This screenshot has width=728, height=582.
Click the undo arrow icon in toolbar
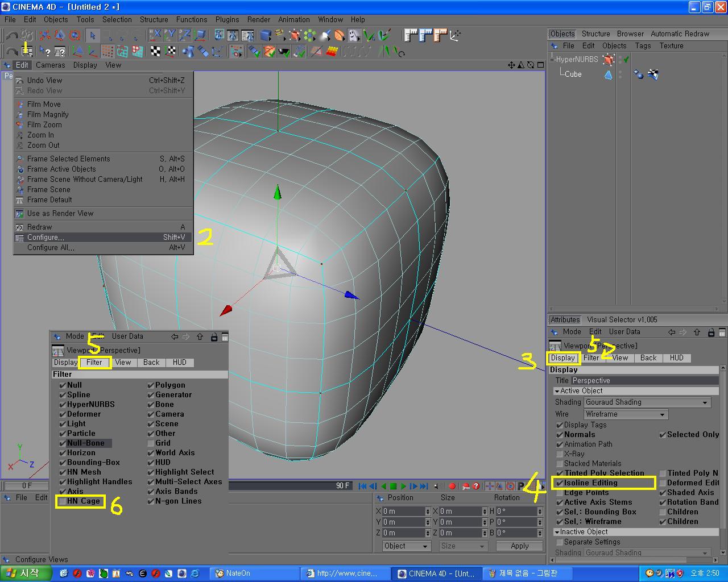(11, 35)
